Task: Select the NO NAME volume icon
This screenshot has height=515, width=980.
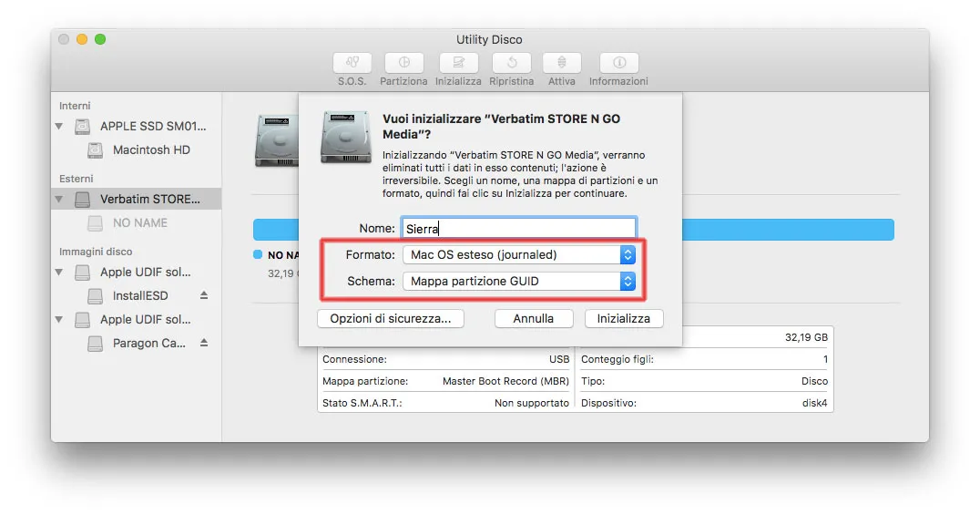Action: tap(95, 222)
